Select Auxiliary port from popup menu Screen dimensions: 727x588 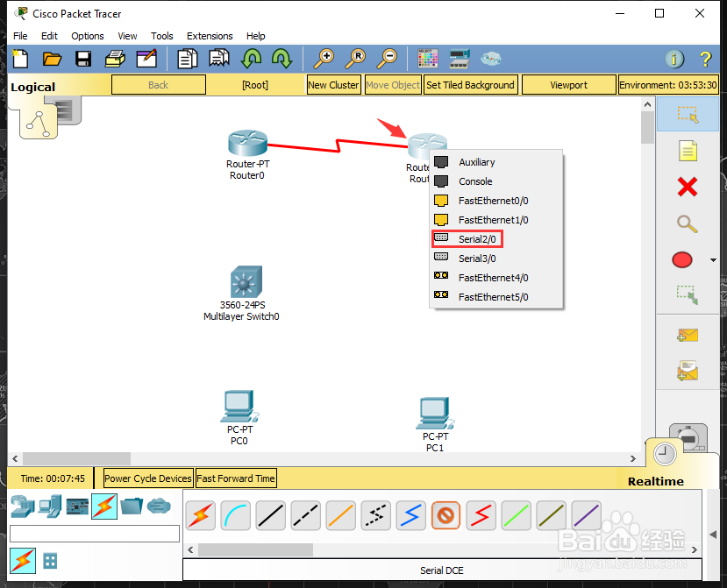[x=496, y=162]
